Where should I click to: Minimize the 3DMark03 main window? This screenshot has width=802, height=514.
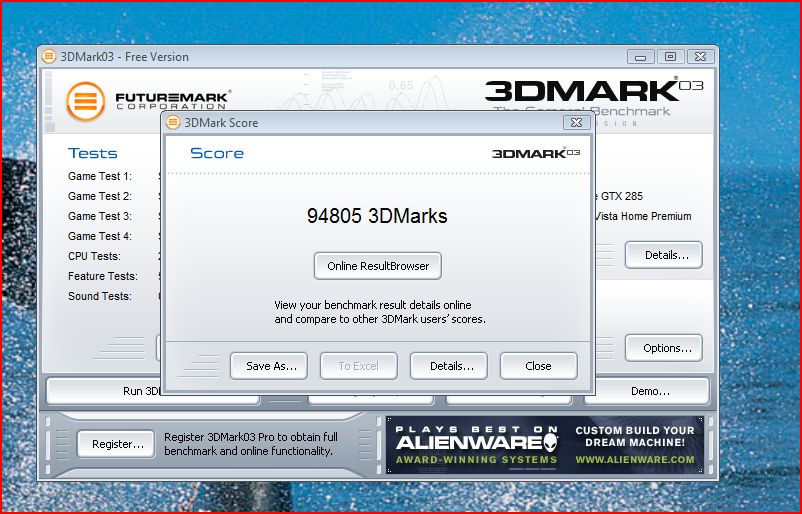click(640, 56)
